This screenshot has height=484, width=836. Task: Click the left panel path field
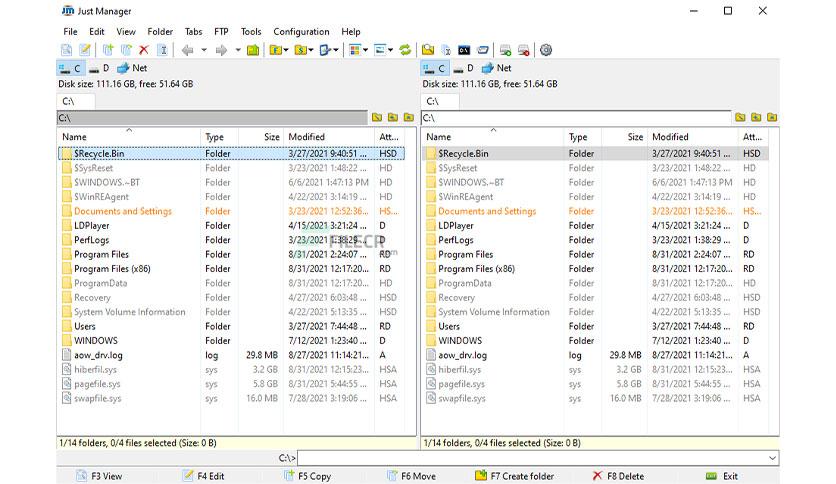[212, 118]
